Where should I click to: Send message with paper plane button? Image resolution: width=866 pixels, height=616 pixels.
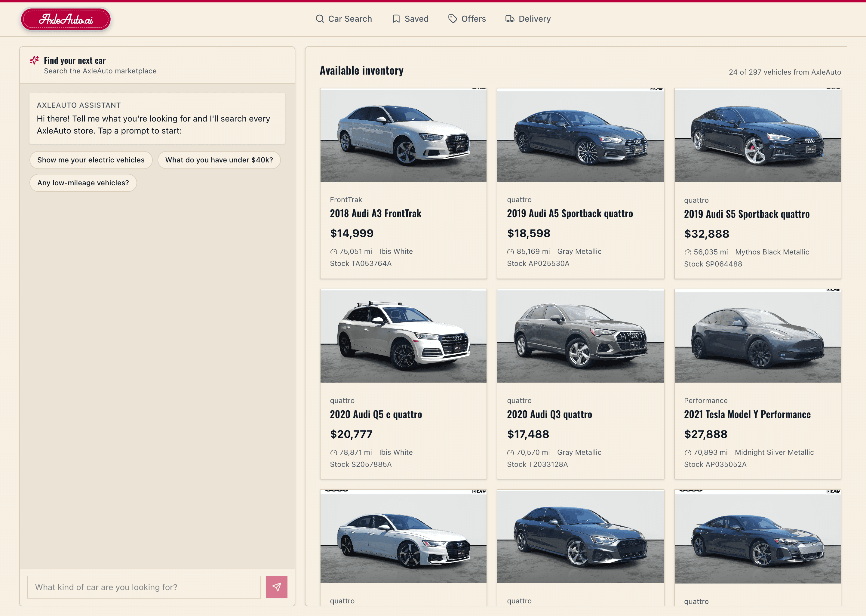tap(276, 587)
